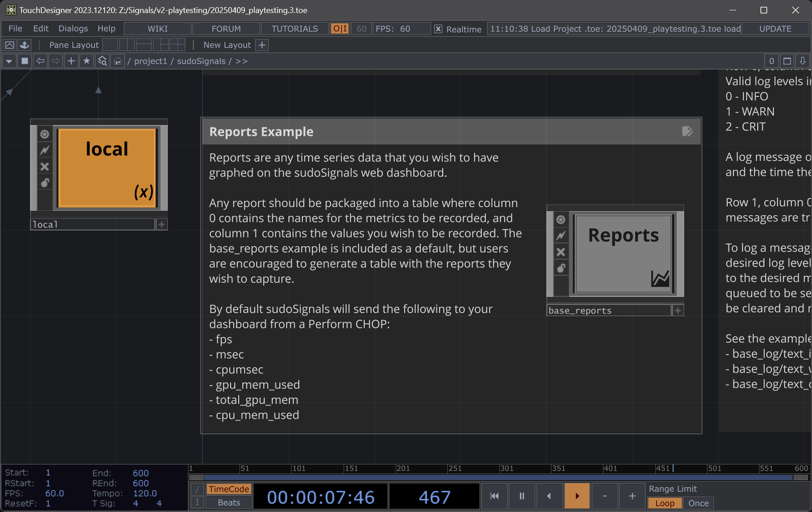The image size is (812, 512).
Task: Toggle clone immune flag on base_reports node
Action: pyautogui.click(x=561, y=235)
